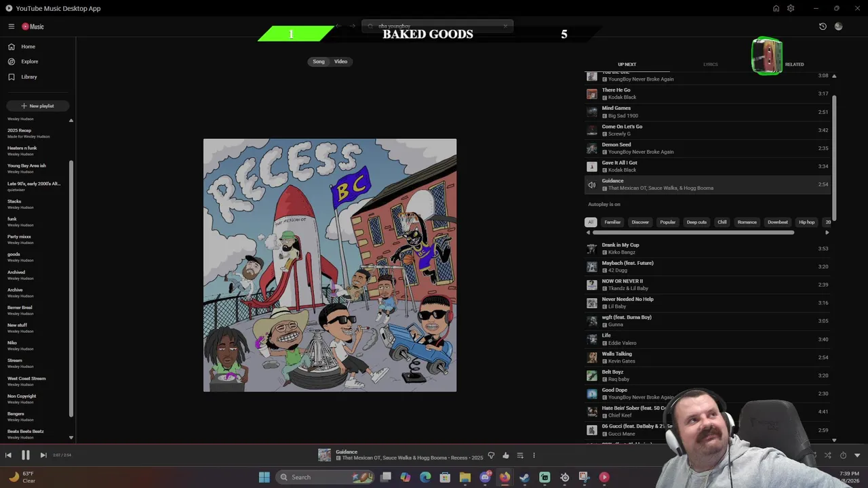Screen dimensions: 868x488
Task: Seek on the song progress bar
Action: coord(434,445)
